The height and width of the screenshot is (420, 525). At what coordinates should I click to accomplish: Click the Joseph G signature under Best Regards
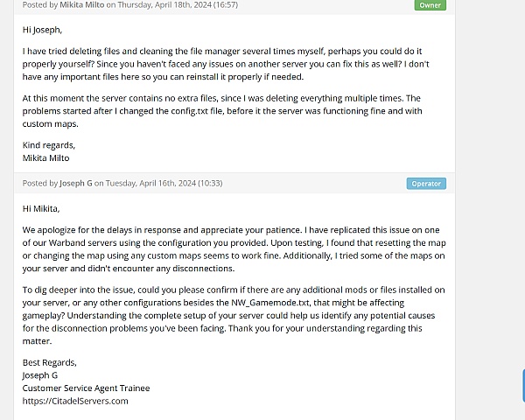[x=40, y=375]
